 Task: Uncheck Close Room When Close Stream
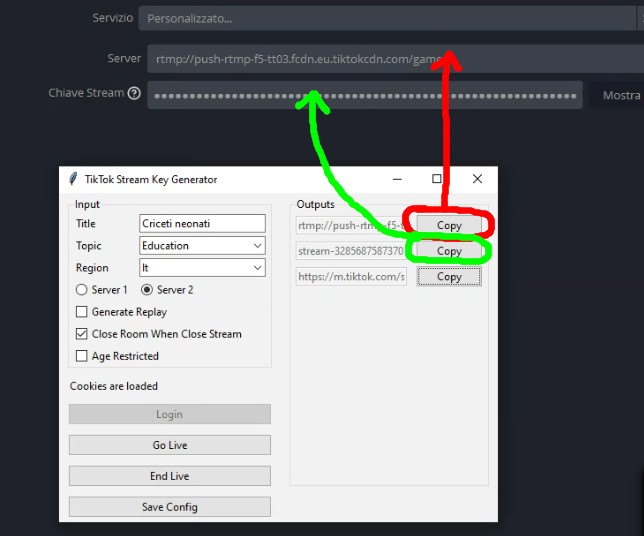(81, 334)
